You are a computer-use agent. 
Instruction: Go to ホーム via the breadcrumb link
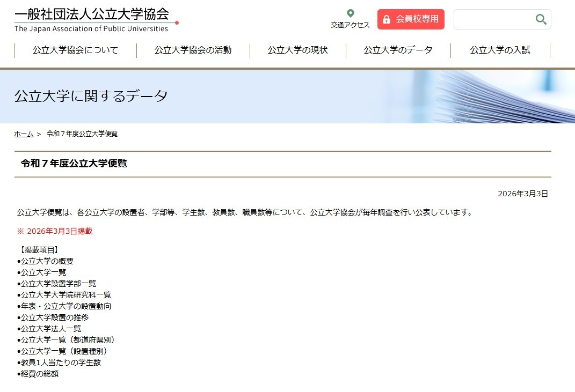(x=23, y=134)
